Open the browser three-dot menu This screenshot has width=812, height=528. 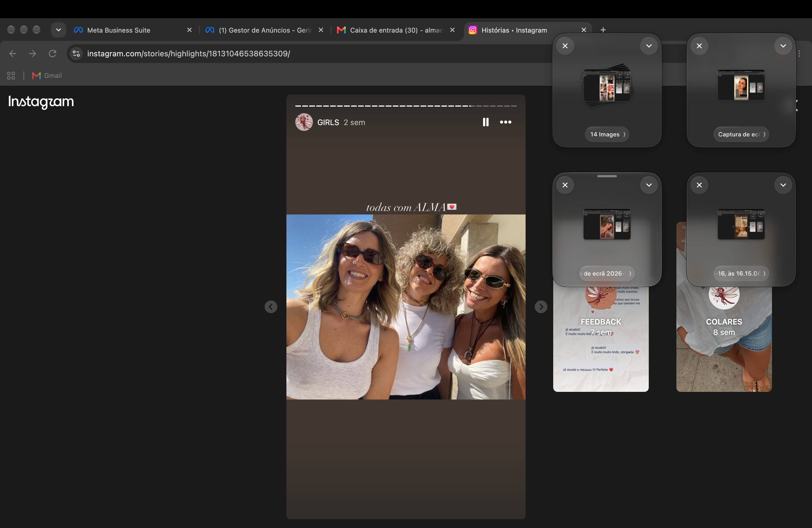[x=799, y=54]
